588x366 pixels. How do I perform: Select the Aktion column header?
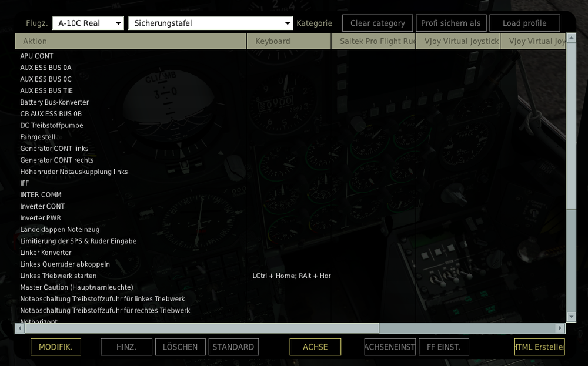131,41
